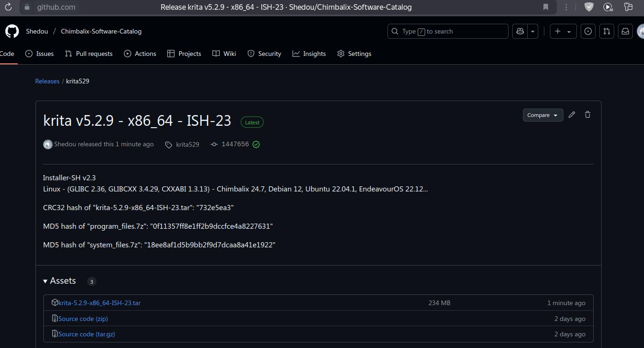The height and width of the screenshot is (348, 644).
Task: Click the Linux GLIBC compatibility line
Action: tap(235, 189)
